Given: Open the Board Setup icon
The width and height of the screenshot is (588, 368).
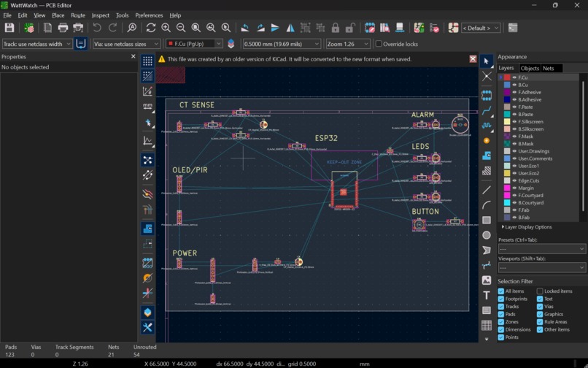Looking at the screenshot, I should [29, 28].
